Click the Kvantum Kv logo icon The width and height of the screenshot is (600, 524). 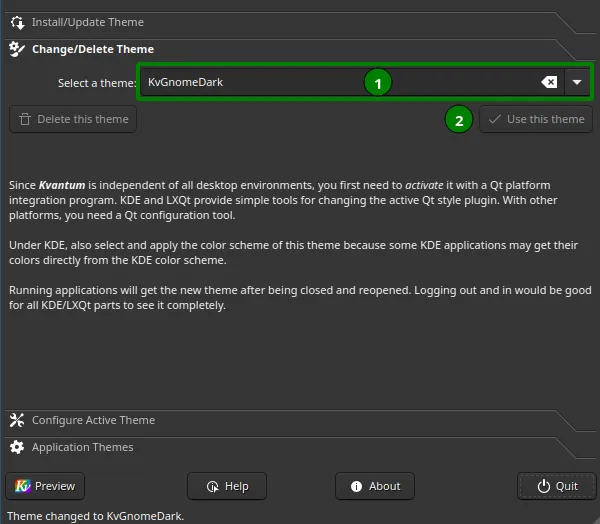pyautogui.click(x=23, y=486)
